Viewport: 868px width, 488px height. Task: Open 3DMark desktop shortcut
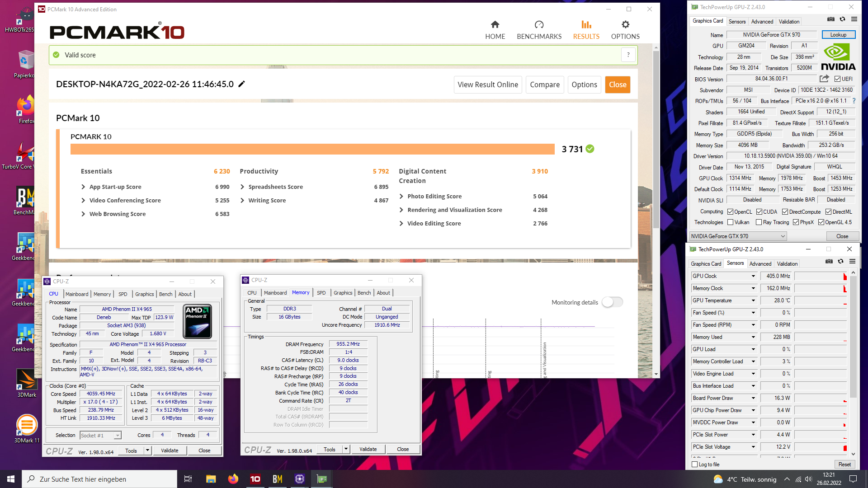tap(27, 383)
